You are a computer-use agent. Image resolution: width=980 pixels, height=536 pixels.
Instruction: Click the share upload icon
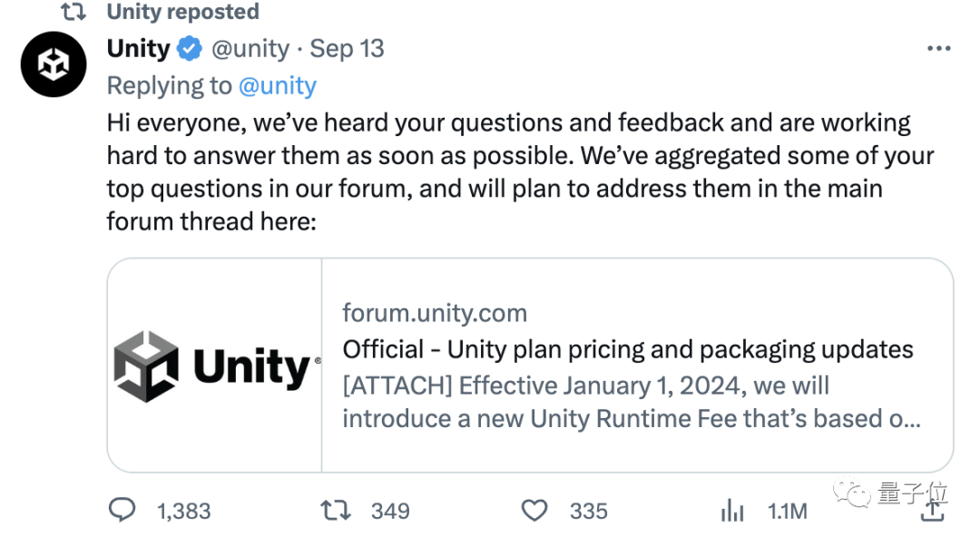932,511
